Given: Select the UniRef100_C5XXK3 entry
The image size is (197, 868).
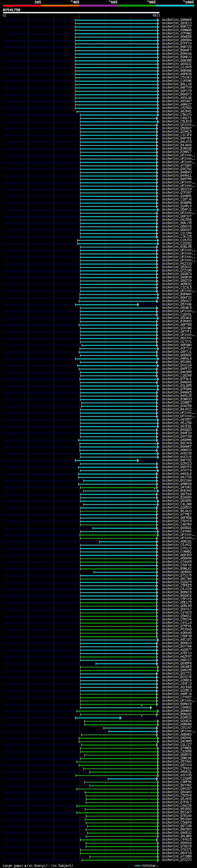Looking at the screenshot, I should point(177,78).
